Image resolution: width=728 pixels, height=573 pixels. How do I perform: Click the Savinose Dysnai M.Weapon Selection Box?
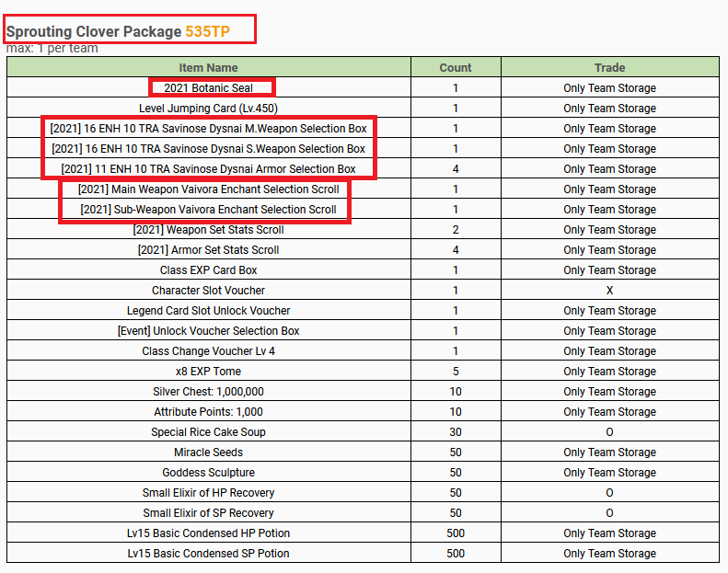point(208,129)
